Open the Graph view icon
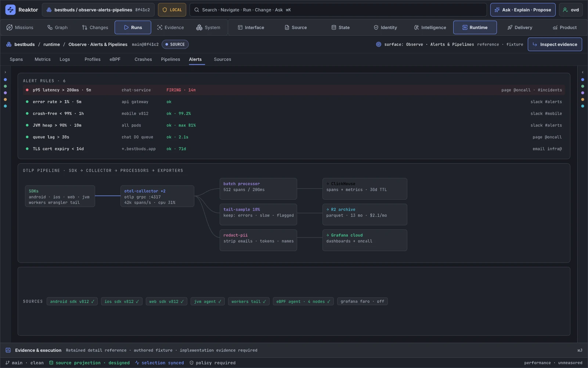This screenshot has width=588, height=368. click(x=50, y=28)
